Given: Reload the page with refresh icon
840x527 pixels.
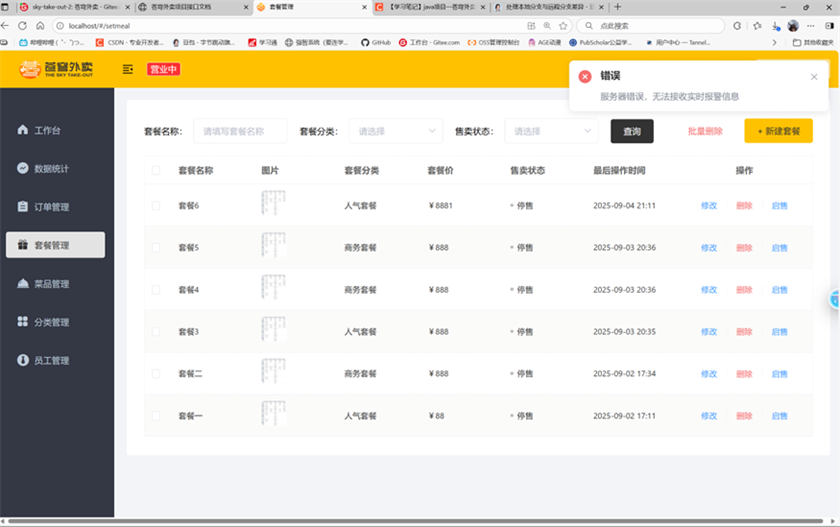Looking at the screenshot, I should point(22,25).
